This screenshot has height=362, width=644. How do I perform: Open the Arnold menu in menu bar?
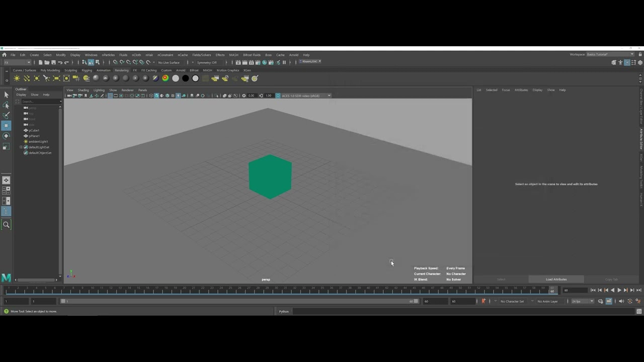(294, 55)
